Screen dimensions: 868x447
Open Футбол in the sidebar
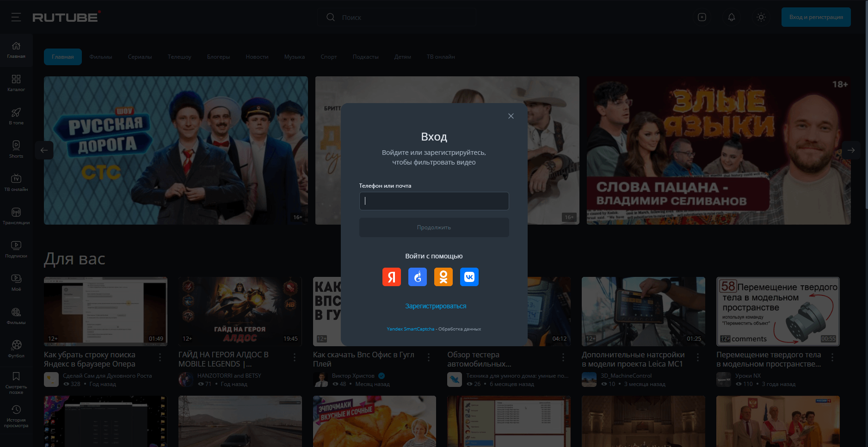pyautogui.click(x=16, y=350)
